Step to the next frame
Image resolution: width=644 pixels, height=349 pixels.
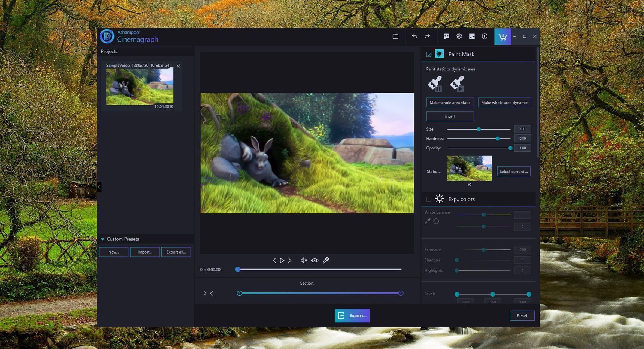[289, 260]
